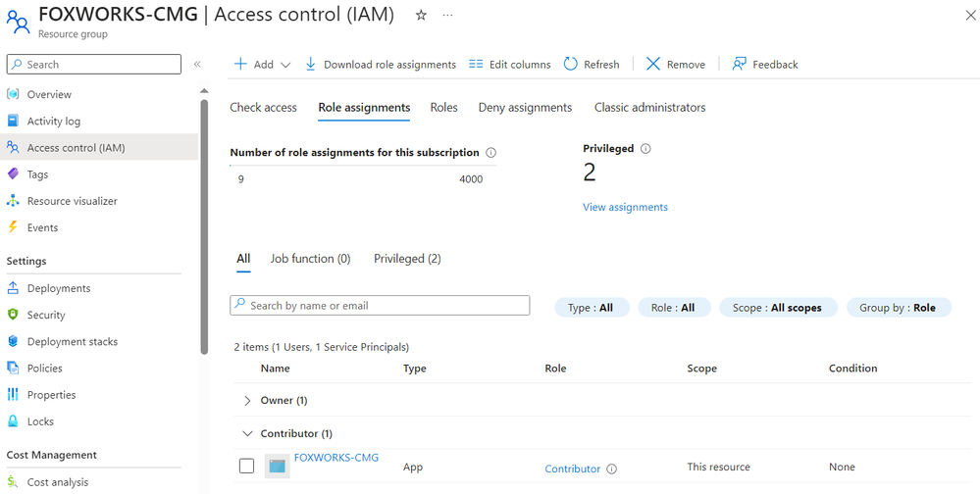Sort by the Name column header
This screenshot has height=494, width=980.
[275, 369]
